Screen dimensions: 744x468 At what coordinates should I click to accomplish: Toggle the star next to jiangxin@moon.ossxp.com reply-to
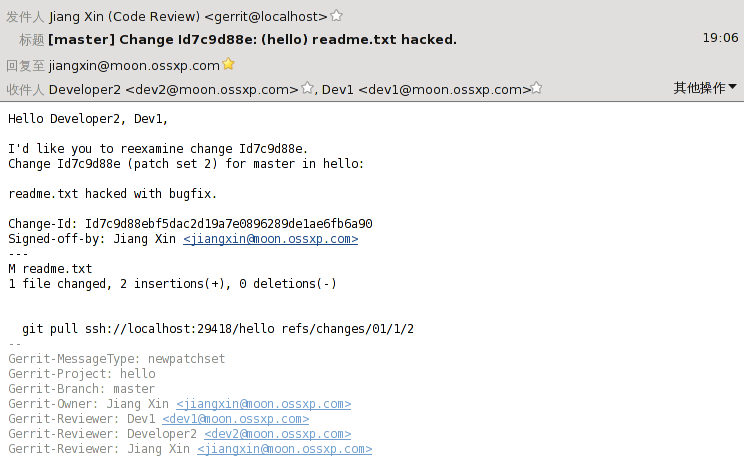click(228, 64)
